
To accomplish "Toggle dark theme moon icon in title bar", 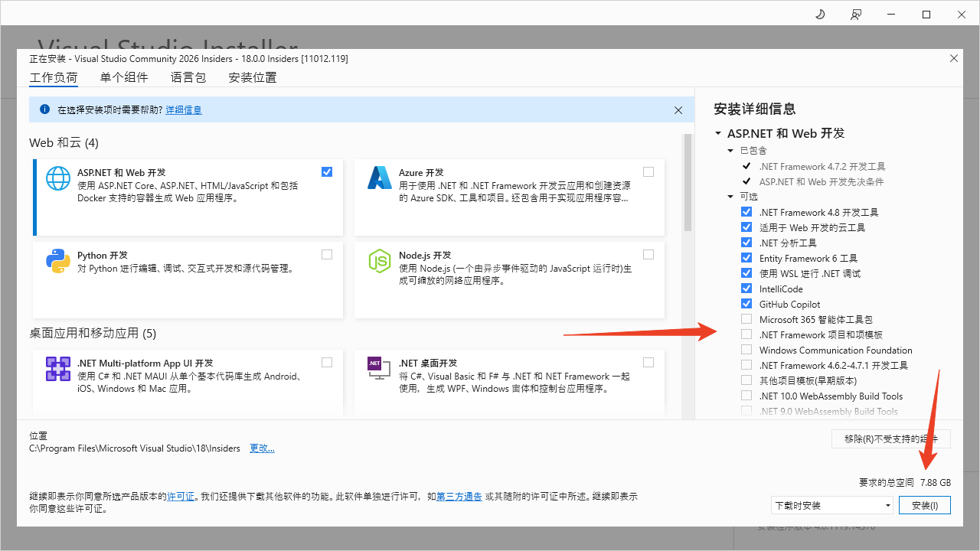I will pos(820,15).
